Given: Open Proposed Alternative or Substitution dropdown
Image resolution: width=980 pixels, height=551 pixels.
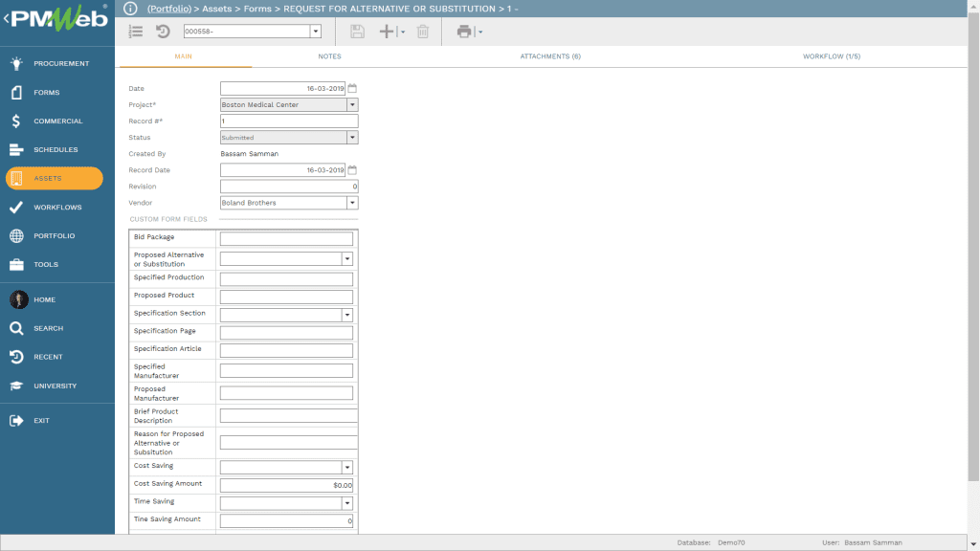Looking at the screenshot, I should click(x=347, y=258).
